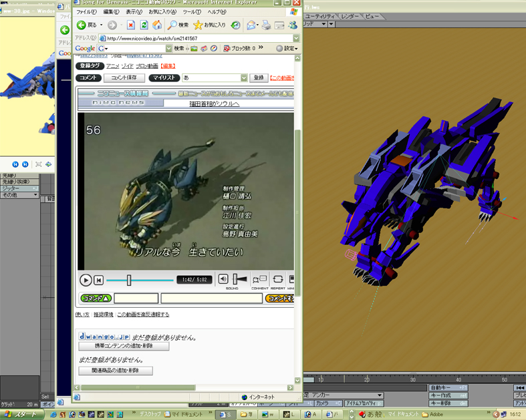
Task: Click the キー作成 button in LightWave
Action: pyautogui.click(x=448, y=395)
